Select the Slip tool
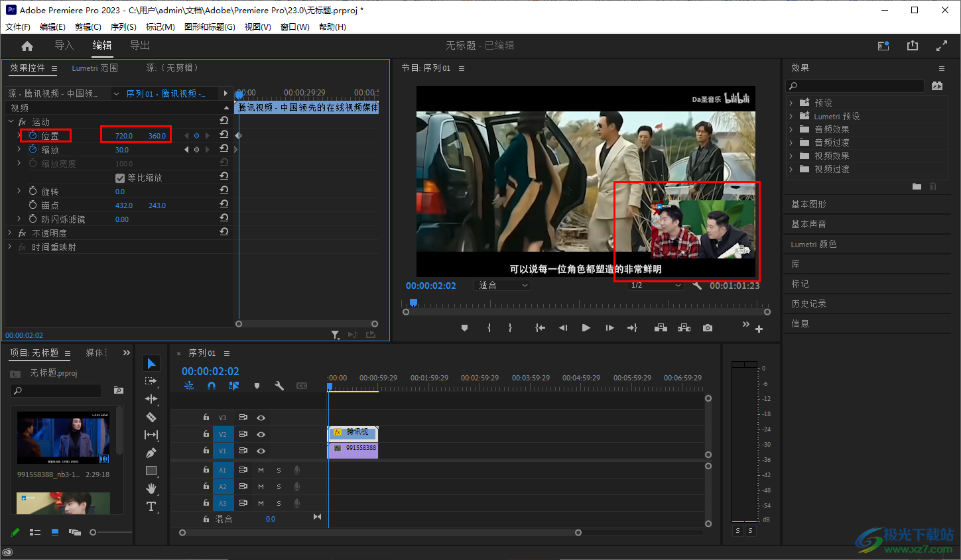 151,435
